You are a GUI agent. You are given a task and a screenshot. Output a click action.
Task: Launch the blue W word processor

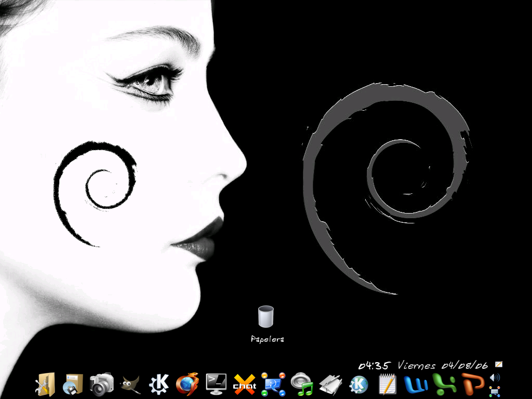[416, 385]
